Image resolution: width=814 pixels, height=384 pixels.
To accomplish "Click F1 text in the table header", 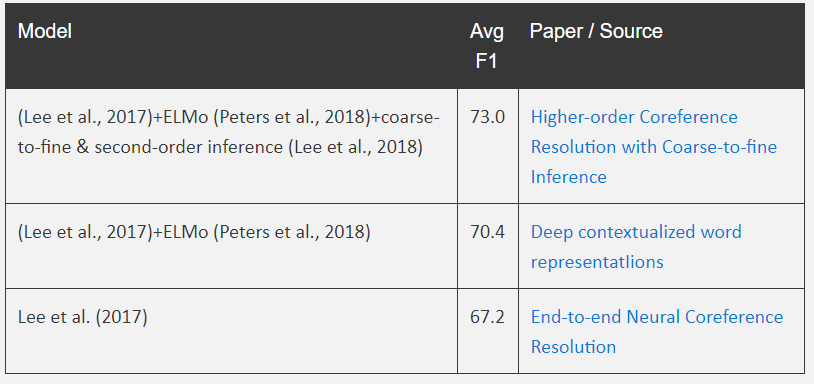I will pos(486,61).
